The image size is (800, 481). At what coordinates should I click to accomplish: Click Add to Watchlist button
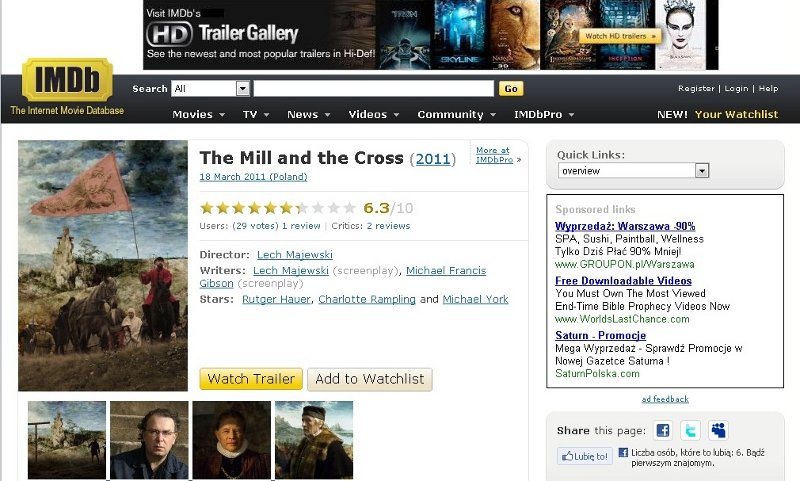coord(370,379)
